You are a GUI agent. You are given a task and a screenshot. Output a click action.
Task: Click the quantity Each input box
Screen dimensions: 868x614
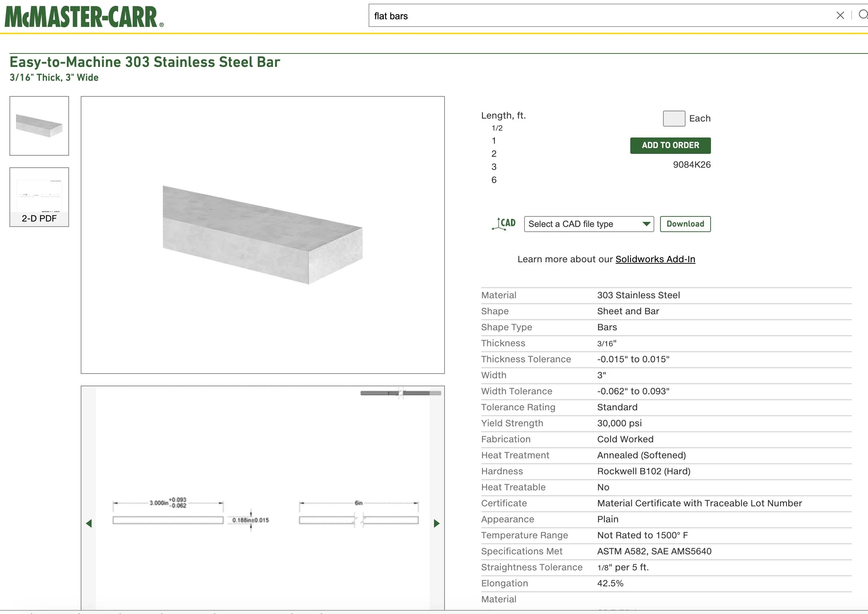674,119
